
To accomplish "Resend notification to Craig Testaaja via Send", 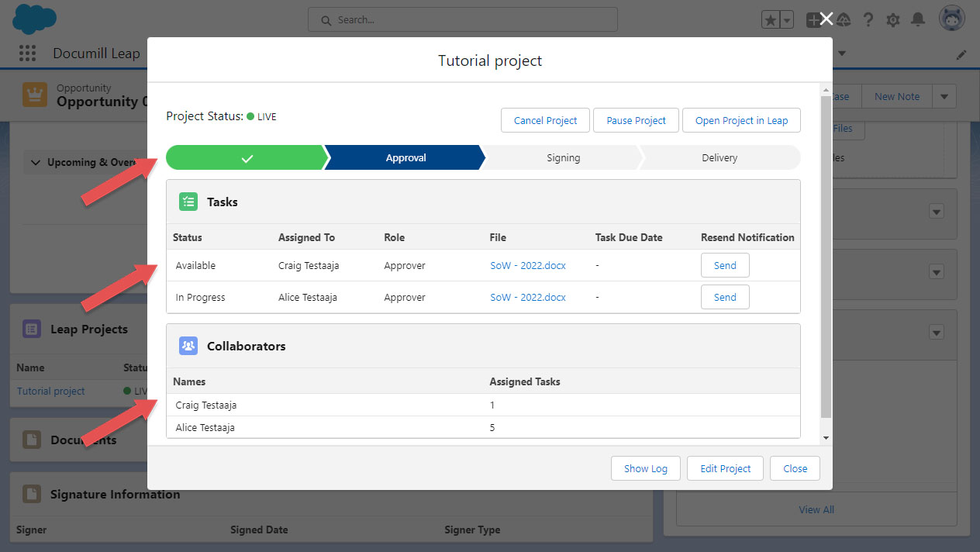I will (724, 265).
